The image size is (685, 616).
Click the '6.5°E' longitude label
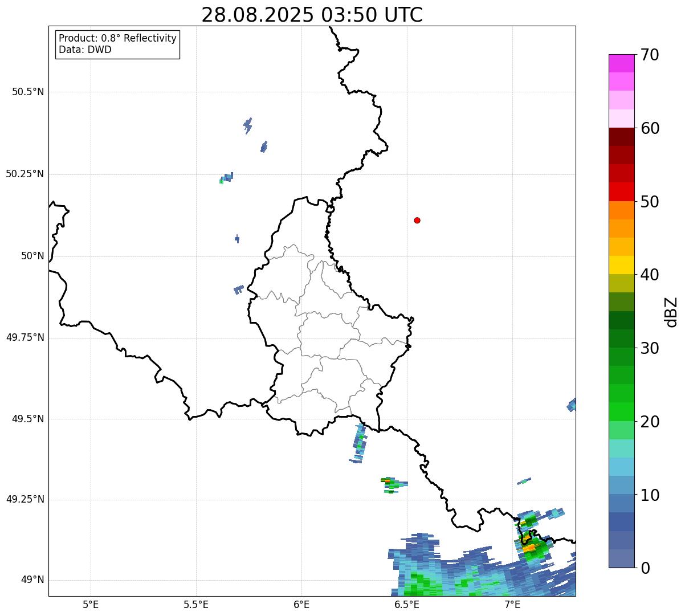(407, 604)
